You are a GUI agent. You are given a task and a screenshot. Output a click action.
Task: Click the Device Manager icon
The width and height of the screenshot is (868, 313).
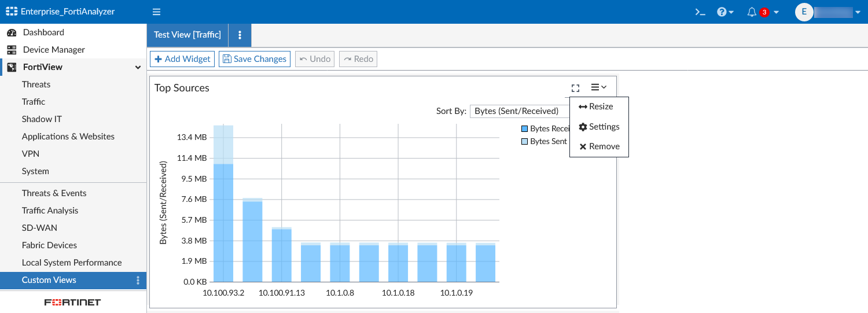pyautogui.click(x=12, y=50)
